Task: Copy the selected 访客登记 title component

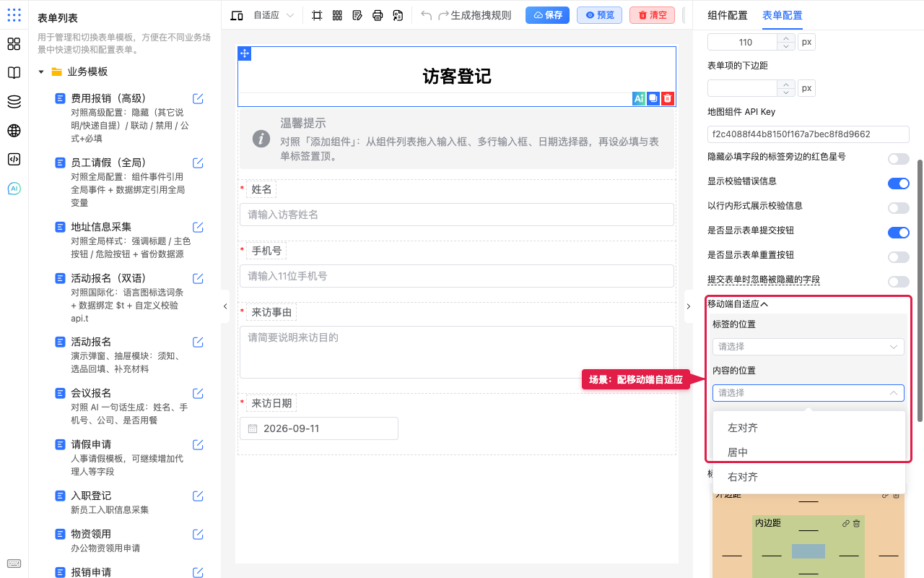Action: [653, 98]
